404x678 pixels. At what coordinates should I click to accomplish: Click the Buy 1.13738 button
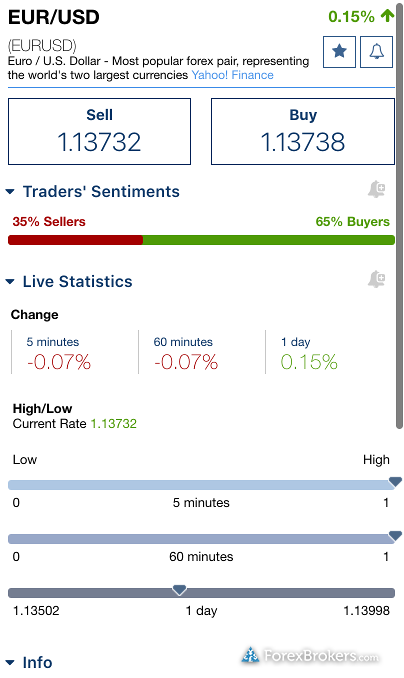(303, 131)
